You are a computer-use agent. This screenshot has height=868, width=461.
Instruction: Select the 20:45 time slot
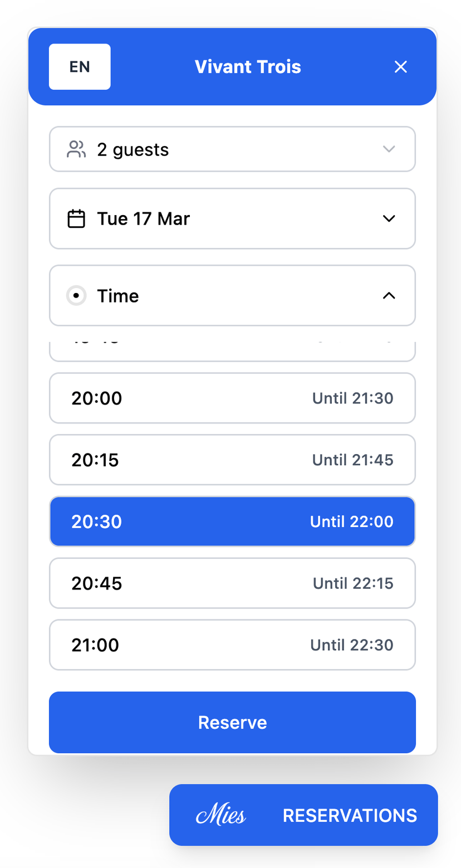click(232, 583)
